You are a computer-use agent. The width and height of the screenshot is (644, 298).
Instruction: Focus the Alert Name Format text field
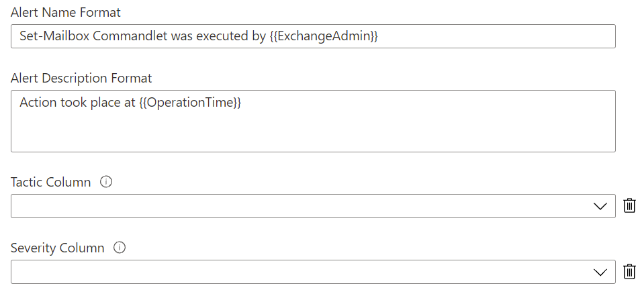click(497, 36)
